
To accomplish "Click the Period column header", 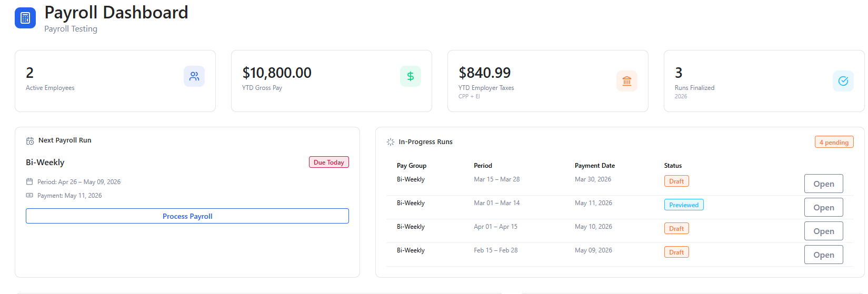I will coord(483,166).
